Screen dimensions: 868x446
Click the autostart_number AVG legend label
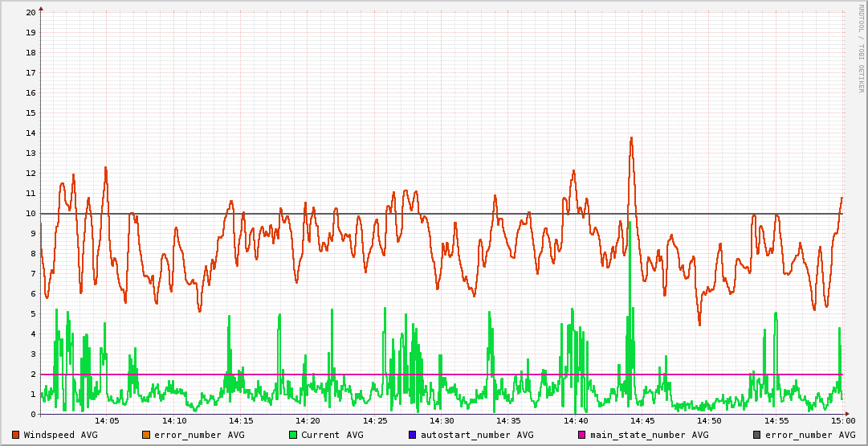click(477, 435)
